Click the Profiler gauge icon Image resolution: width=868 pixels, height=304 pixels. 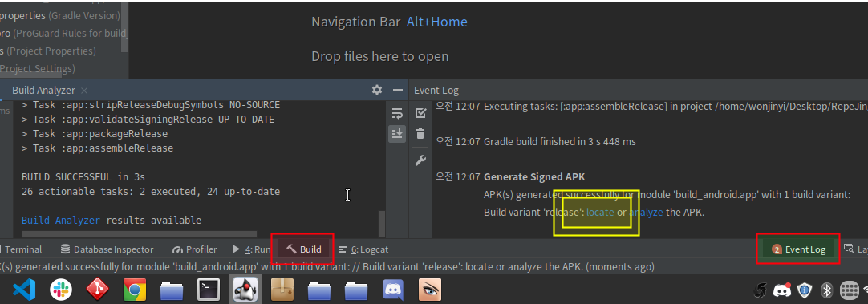click(177, 249)
